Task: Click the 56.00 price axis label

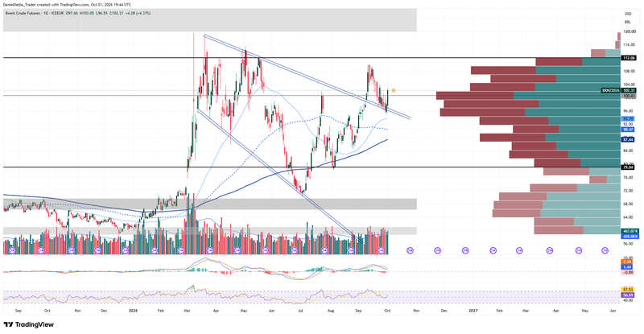Action: [629, 244]
